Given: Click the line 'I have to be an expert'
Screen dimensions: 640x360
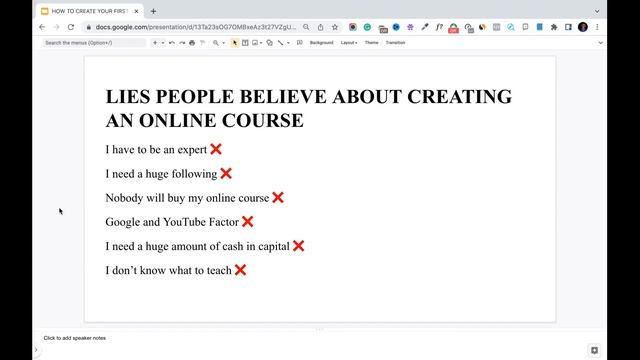Looking at the screenshot, I should 156,149.
